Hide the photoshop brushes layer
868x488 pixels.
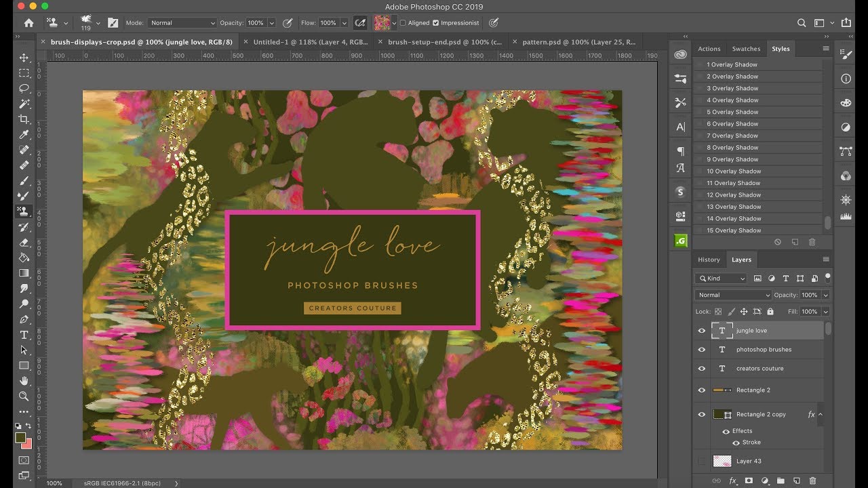(x=702, y=350)
